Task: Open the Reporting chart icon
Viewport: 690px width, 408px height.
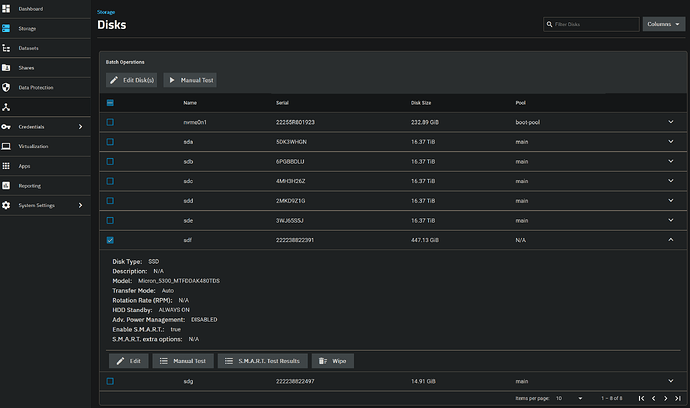Action: pos(6,186)
